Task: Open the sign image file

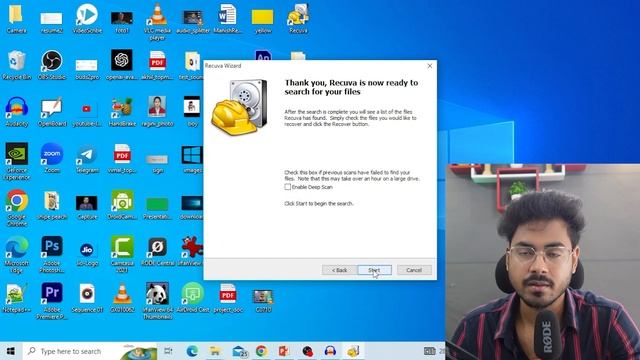Action: [157, 163]
